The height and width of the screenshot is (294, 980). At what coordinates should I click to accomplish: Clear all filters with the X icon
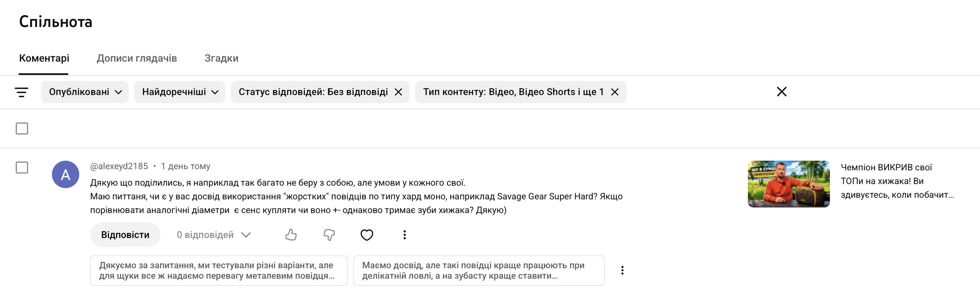click(x=781, y=92)
